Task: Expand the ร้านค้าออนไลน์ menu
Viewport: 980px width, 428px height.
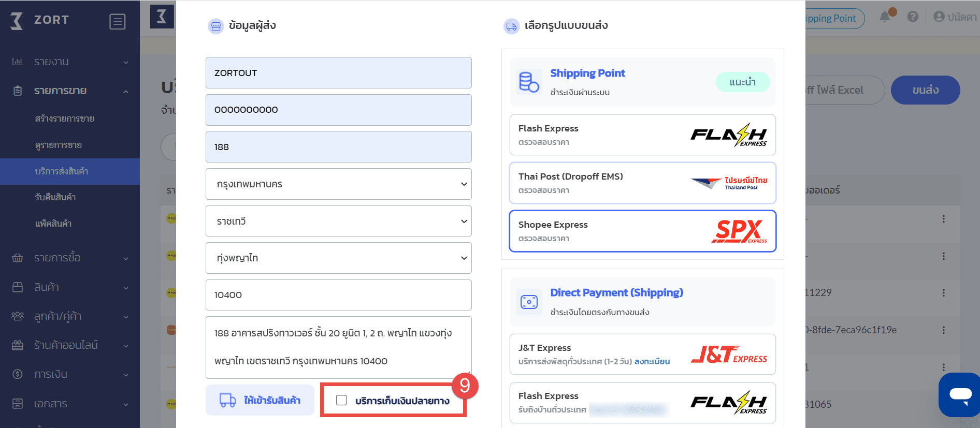Action: point(70,345)
